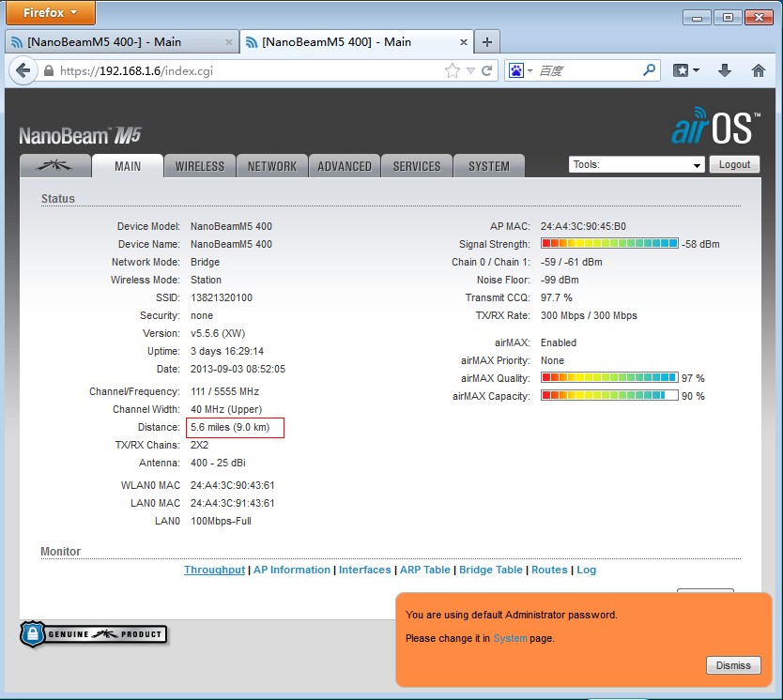Screen dimensions: 783x700
Task: Open the SYSTEM tab
Action: tap(489, 166)
